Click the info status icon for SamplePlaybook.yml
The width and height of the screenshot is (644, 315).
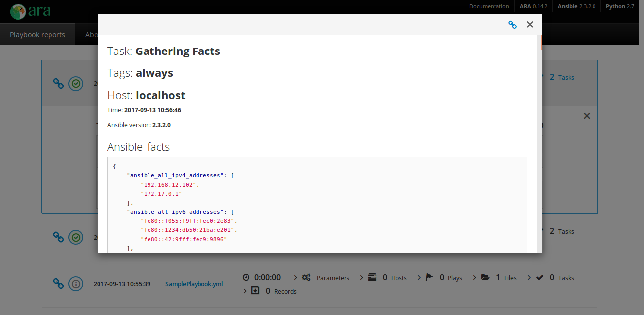[x=75, y=284]
